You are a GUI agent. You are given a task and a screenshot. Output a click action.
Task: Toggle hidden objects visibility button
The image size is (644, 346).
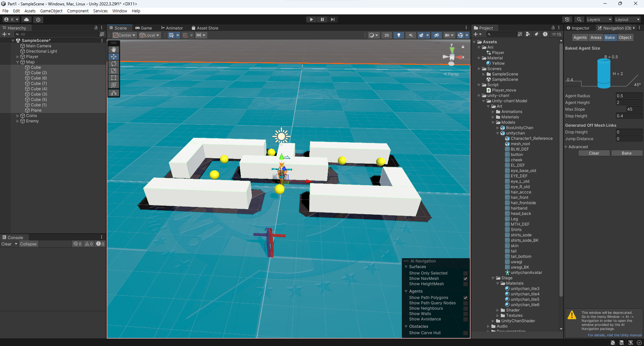436,35
